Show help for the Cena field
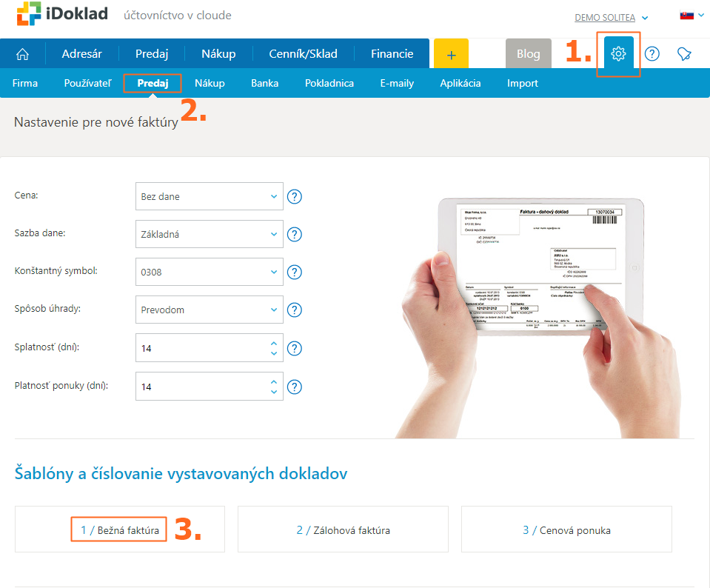This screenshot has width=710, height=588. 295,197
